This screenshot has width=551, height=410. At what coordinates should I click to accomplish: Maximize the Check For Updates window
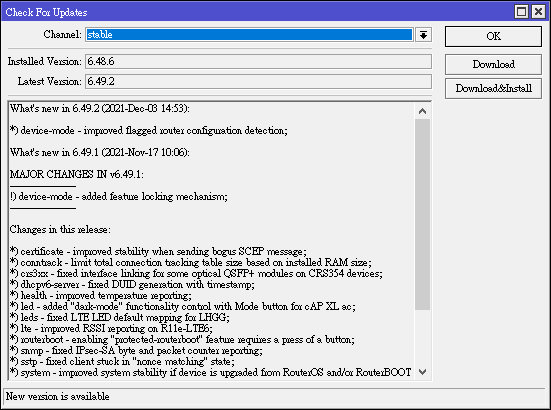521,12
